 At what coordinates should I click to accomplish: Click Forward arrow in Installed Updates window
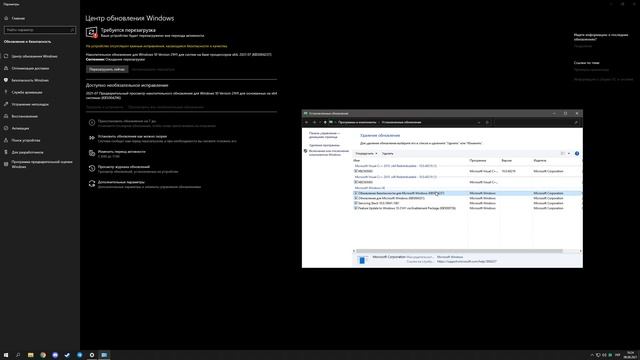point(314,122)
